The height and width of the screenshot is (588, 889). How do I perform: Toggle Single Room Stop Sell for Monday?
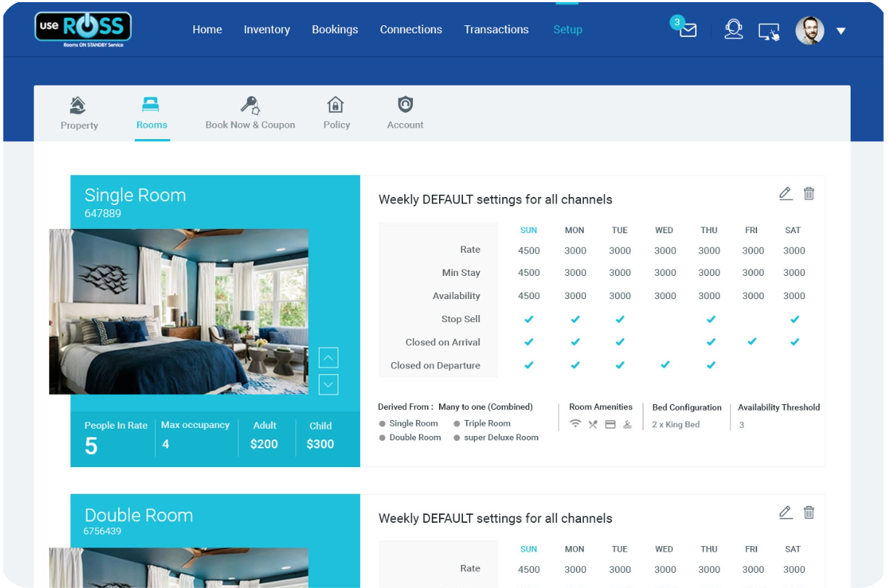[x=575, y=319]
